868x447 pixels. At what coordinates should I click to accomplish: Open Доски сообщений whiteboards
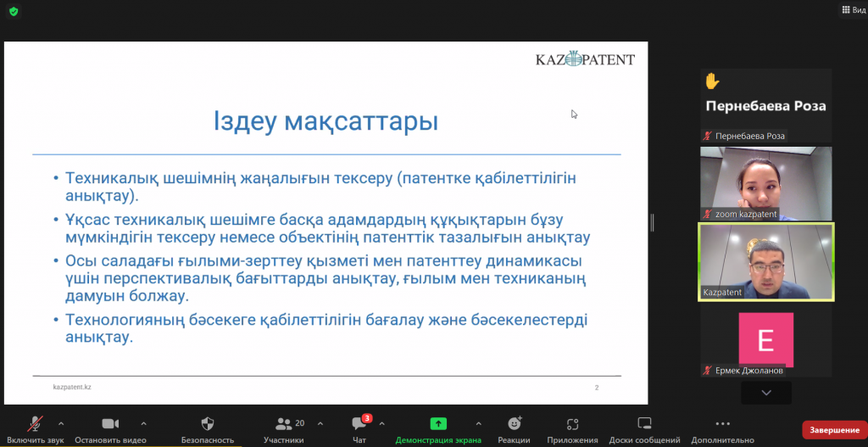(x=644, y=428)
